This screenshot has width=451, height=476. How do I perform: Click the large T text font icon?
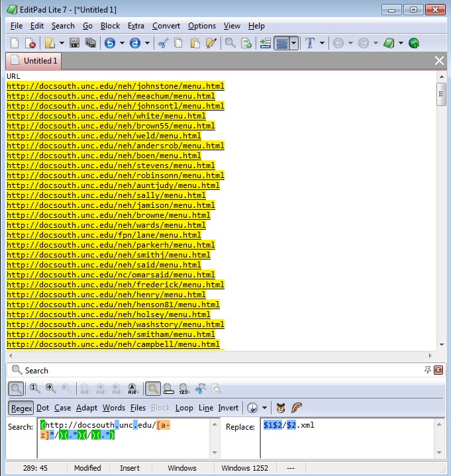click(310, 43)
